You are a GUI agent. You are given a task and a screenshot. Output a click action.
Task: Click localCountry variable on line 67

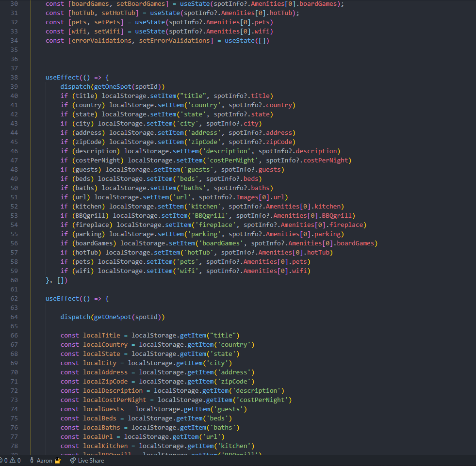[105, 345]
